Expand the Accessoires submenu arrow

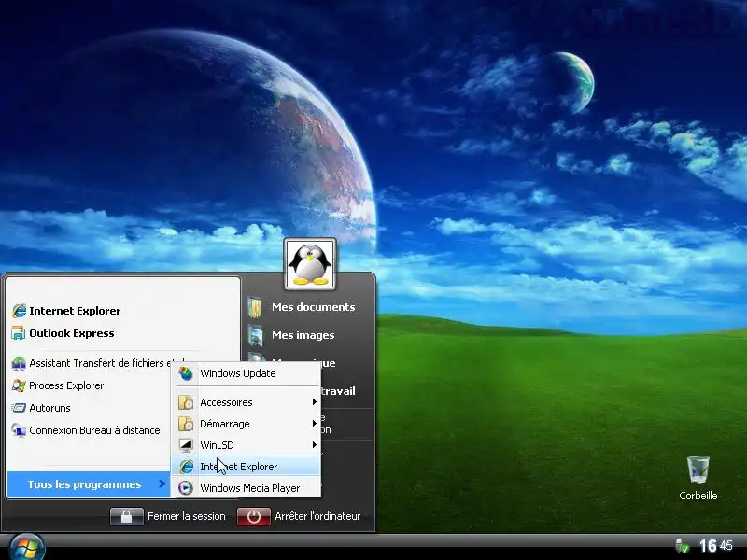pos(315,402)
